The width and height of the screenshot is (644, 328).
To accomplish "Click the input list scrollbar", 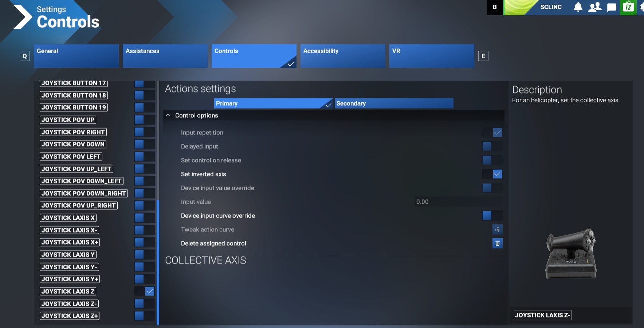I will (158, 262).
